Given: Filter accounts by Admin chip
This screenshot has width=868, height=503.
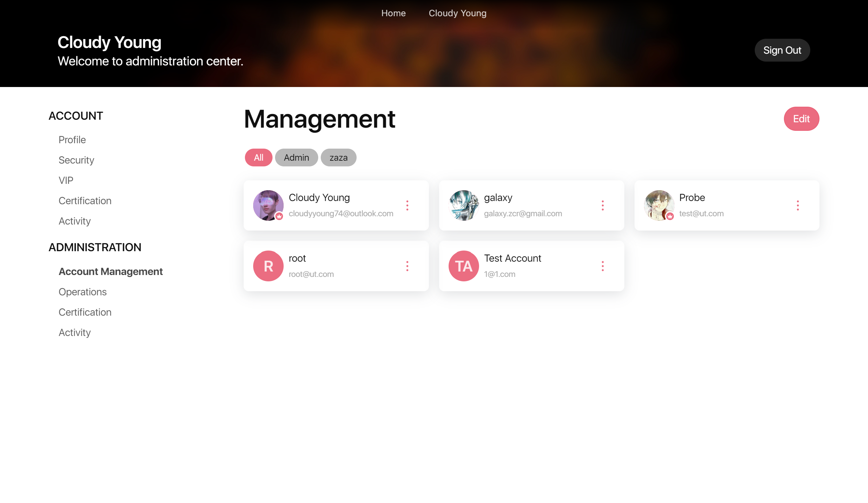Looking at the screenshot, I should click(296, 158).
